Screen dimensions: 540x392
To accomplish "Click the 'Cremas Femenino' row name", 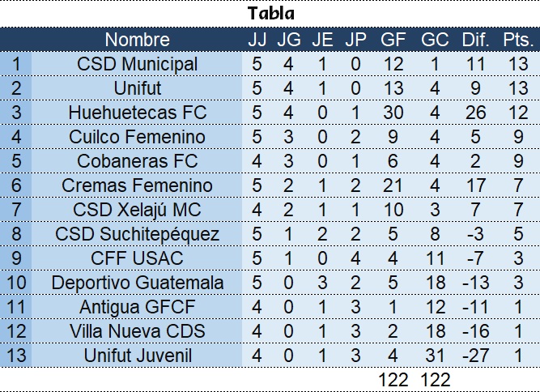I will pyautogui.click(x=137, y=185).
